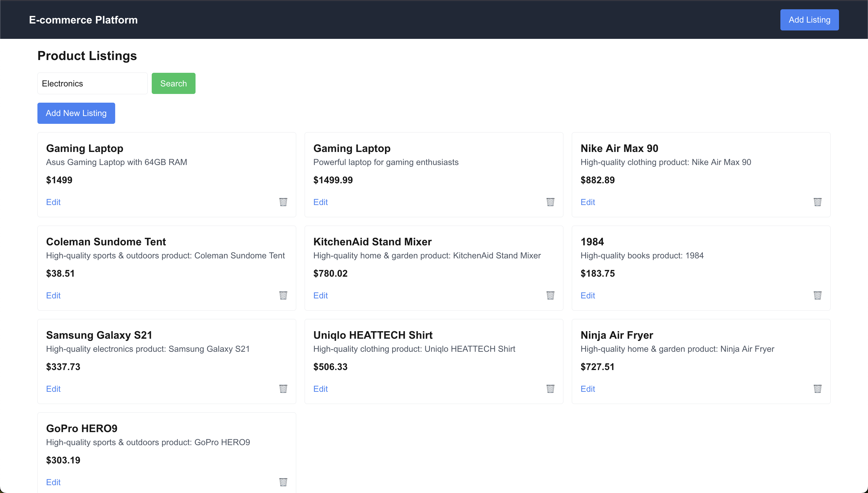
Task: Click Add Listing in the header
Action: pos(809,20)
